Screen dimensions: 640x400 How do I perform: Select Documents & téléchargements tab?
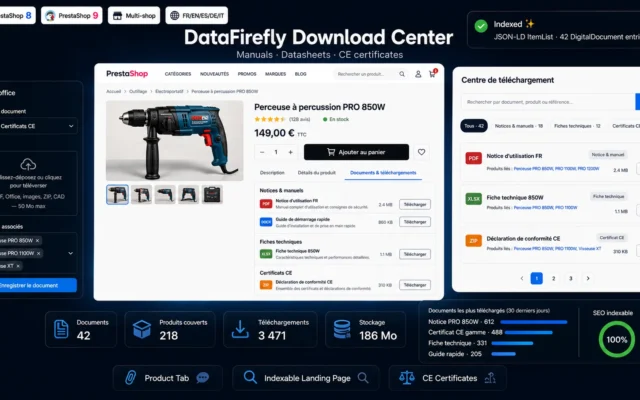pyautogui.click(x=383, y=173)
